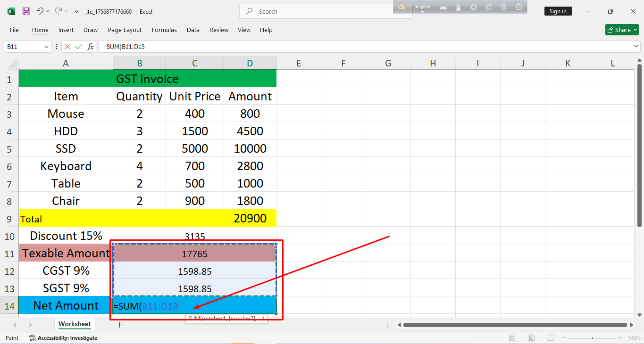
Task: Click the Undo arrow icon
Action: pos(40,11)
